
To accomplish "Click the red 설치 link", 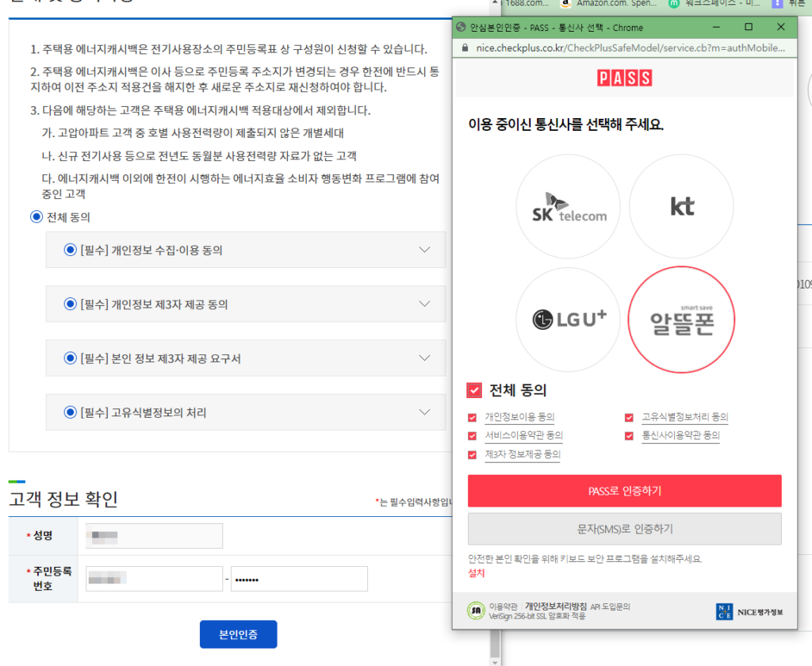I will tap(477, 573).
